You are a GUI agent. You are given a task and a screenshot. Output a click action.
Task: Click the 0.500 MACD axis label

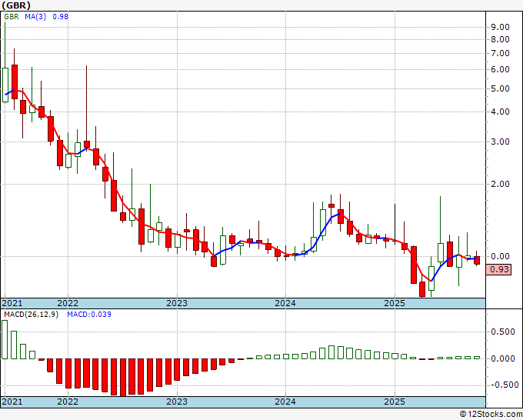click(503, 332)
